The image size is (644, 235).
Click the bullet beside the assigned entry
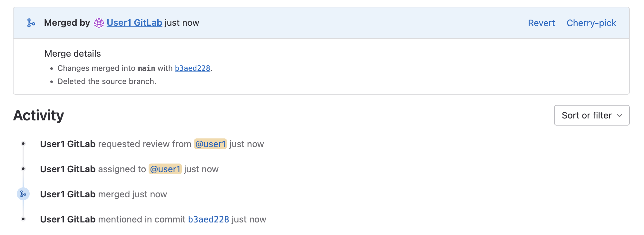tap(23, 169)
